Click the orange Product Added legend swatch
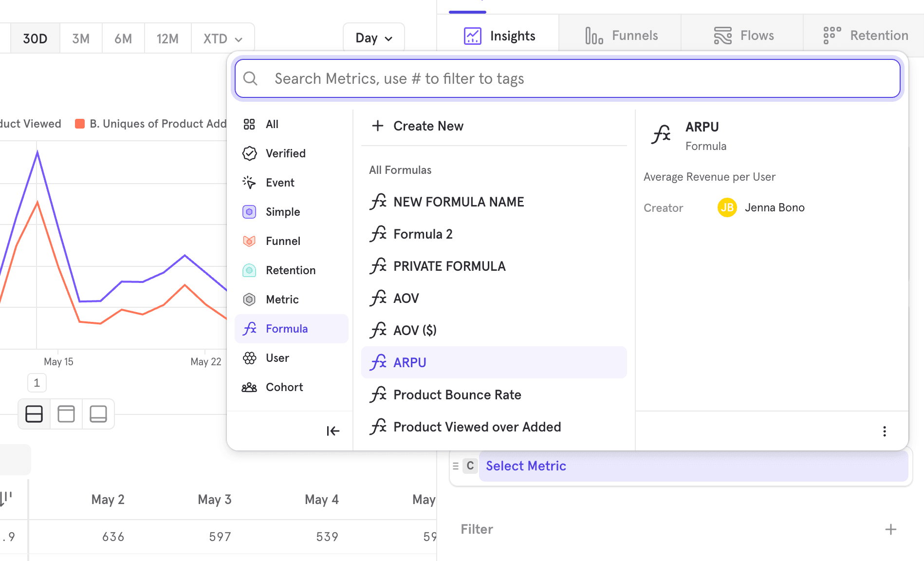Image resolution: width=924 pixels, height=561 pixels. click(x=80, y=124)
